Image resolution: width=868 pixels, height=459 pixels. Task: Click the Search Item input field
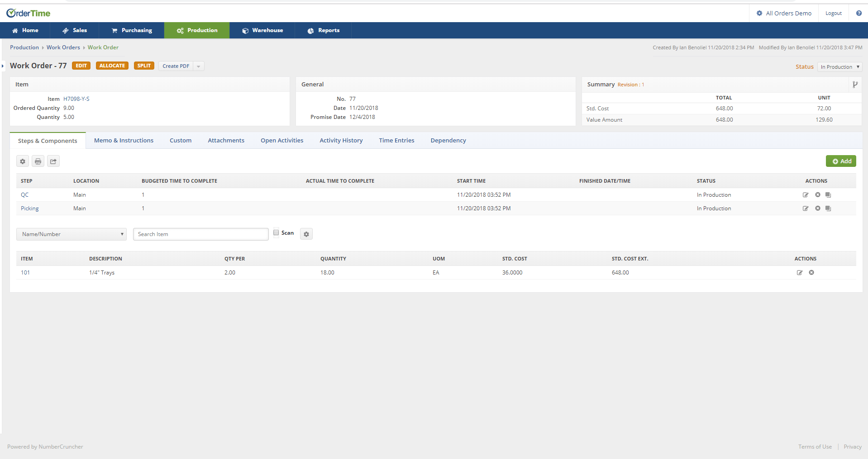click(200, 234)
